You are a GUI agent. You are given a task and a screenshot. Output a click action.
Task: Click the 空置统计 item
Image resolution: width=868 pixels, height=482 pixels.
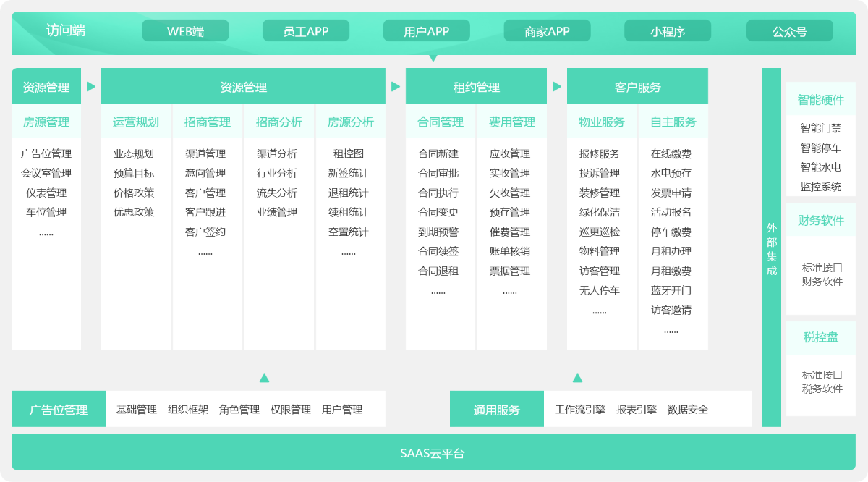tap(349, 232)
